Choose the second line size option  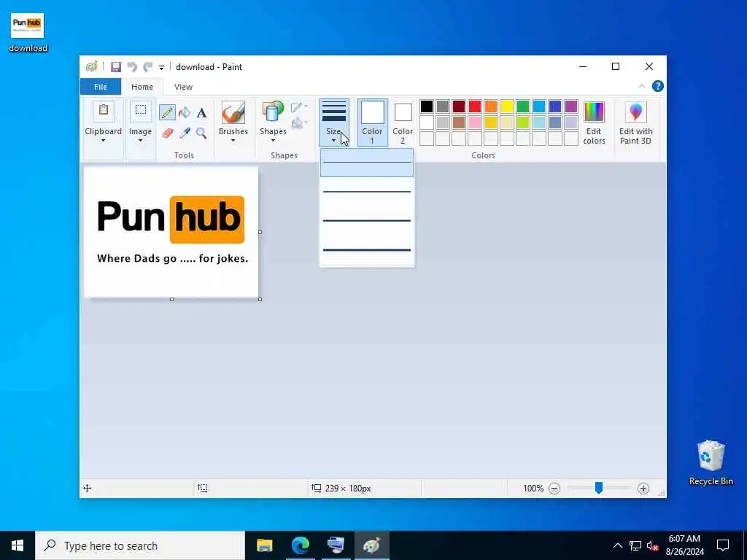click(367, 192)
